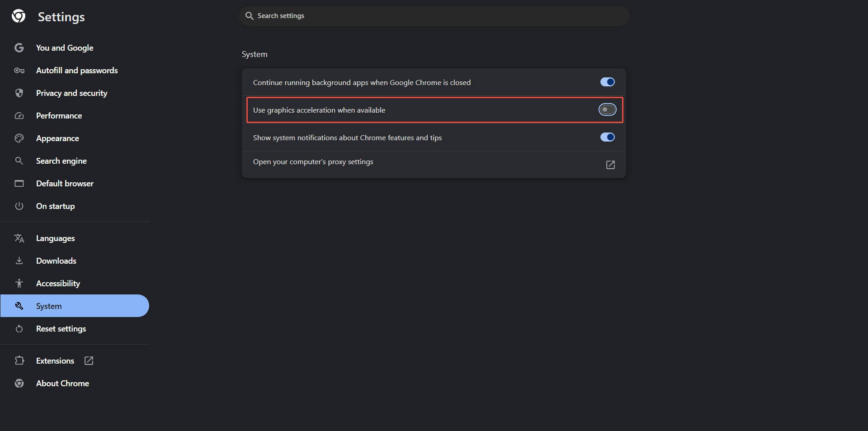Image resolution: width=868 pixels, height=431 pixels.
Task: Disable running background apps when Chrome closes
Action: 607,82
